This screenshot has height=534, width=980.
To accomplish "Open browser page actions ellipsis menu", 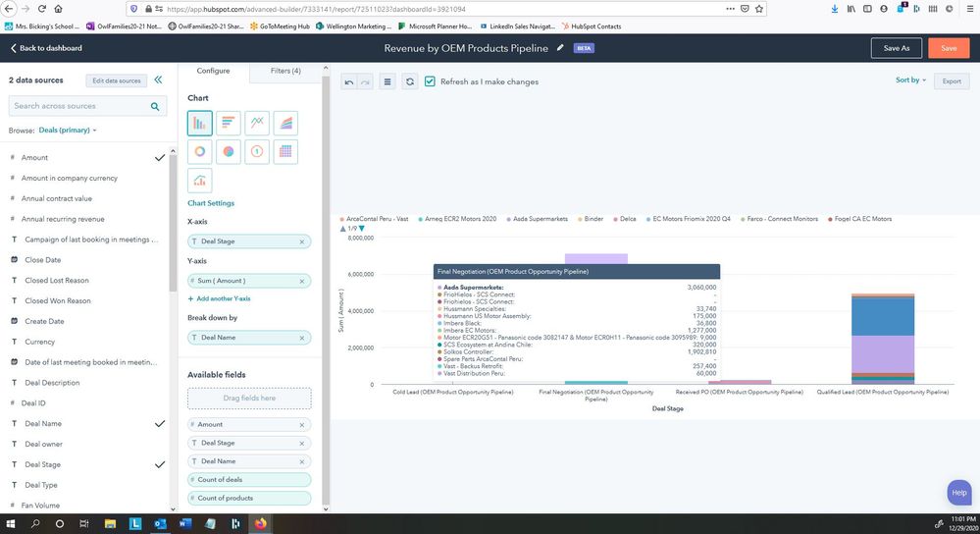I will pyautogui.click(x=730, y=9).
